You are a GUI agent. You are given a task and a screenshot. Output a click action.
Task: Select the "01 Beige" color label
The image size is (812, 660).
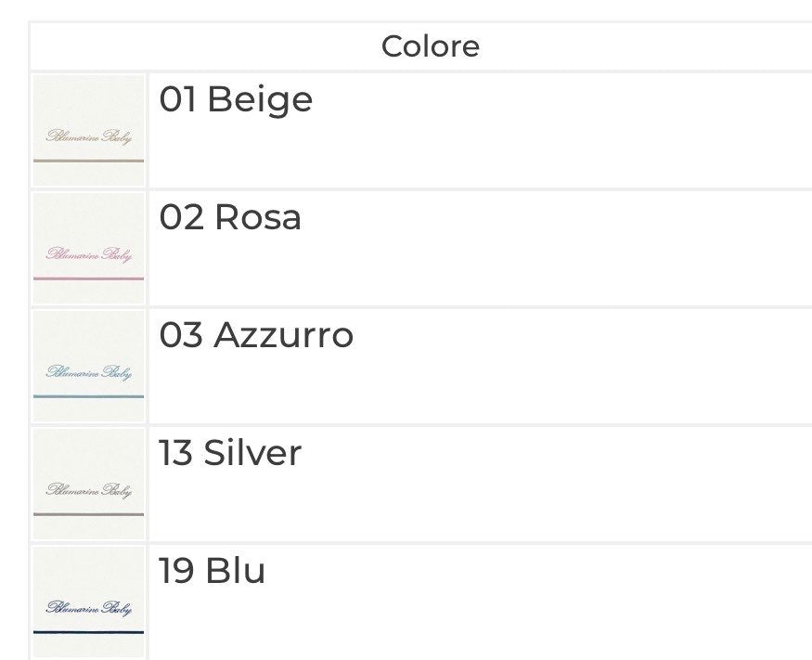pos(236,99)
